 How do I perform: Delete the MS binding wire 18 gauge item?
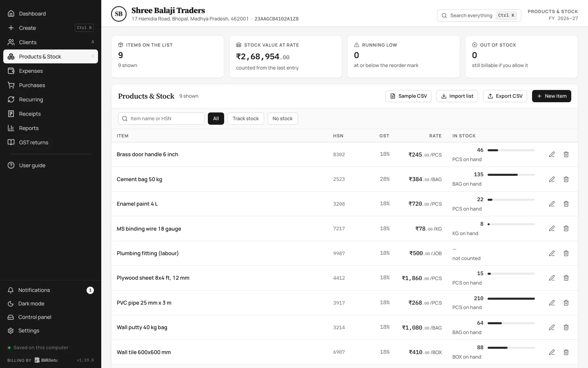point(566,229)
